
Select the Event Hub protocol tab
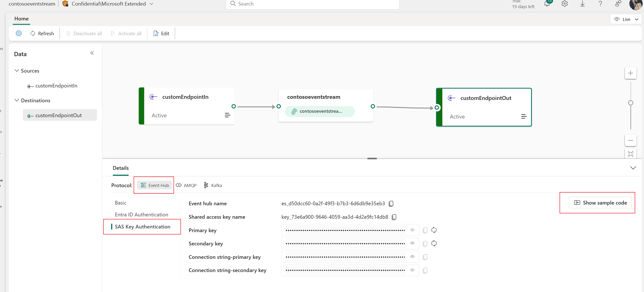(154, 185)
